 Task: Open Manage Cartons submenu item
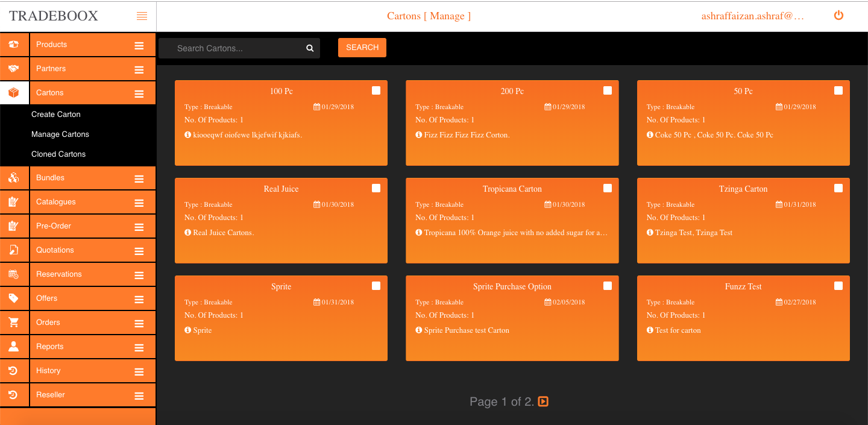click(60, 134)
